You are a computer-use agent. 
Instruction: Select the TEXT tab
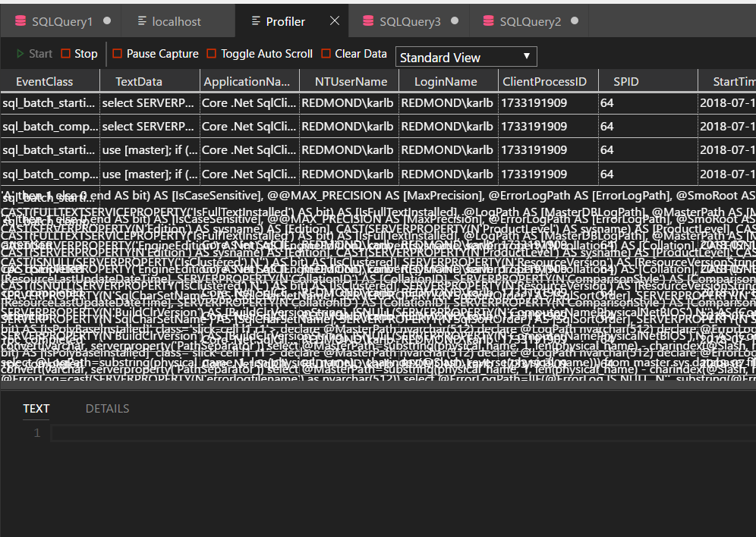pos(36,408)
